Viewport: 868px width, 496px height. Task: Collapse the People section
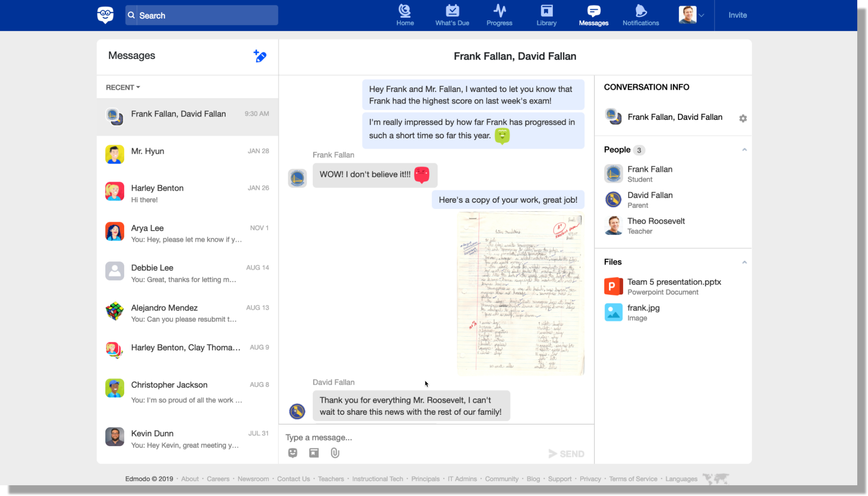point(744,149)
